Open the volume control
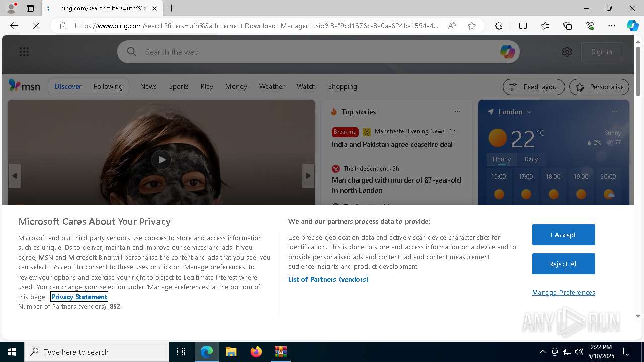This screenshot has width=644, height=362. point(579,352)
